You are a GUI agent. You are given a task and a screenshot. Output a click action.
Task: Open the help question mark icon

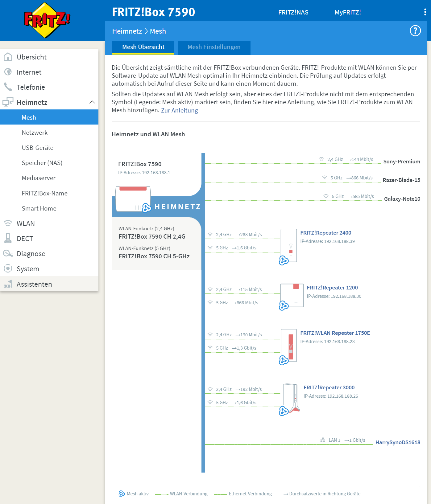click(x=415, y=31)
